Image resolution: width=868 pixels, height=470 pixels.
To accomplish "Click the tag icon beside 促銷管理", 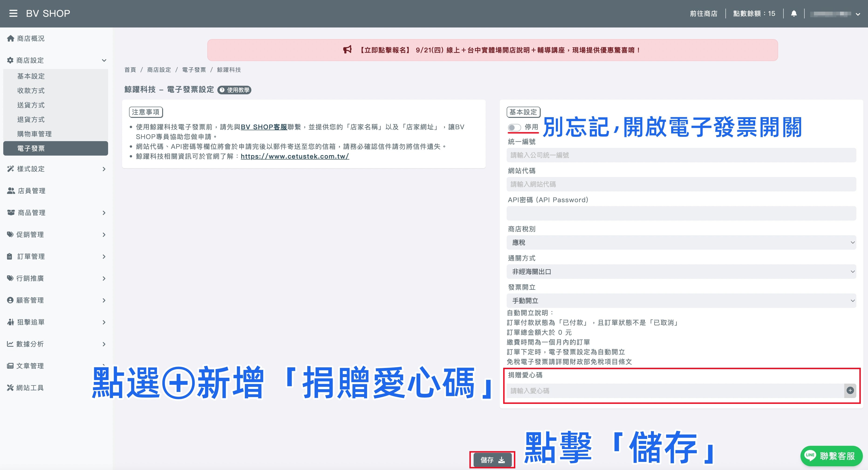I will (10, 235).
